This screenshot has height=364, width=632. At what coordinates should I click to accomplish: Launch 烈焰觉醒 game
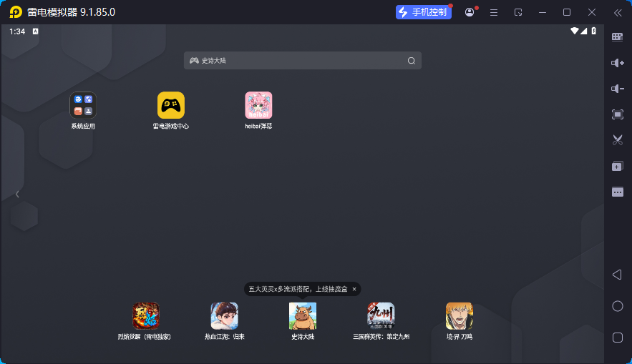[145, 315]
